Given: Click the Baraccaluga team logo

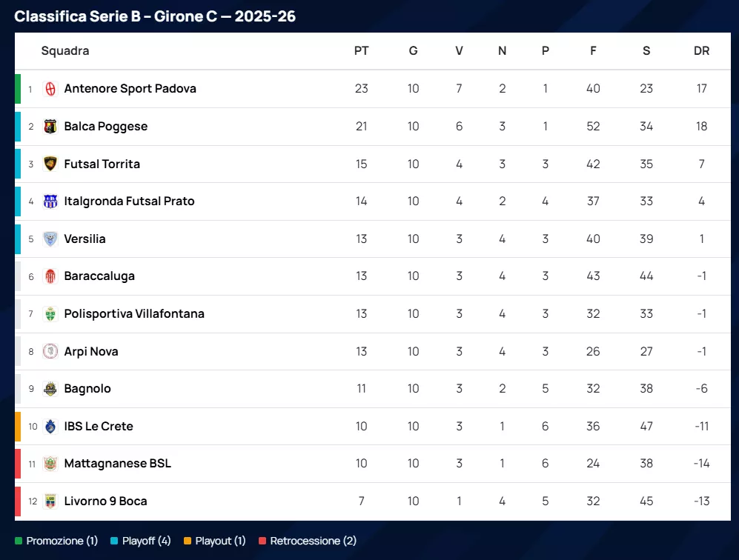Looking at the screenshot, I should (50, 276).
